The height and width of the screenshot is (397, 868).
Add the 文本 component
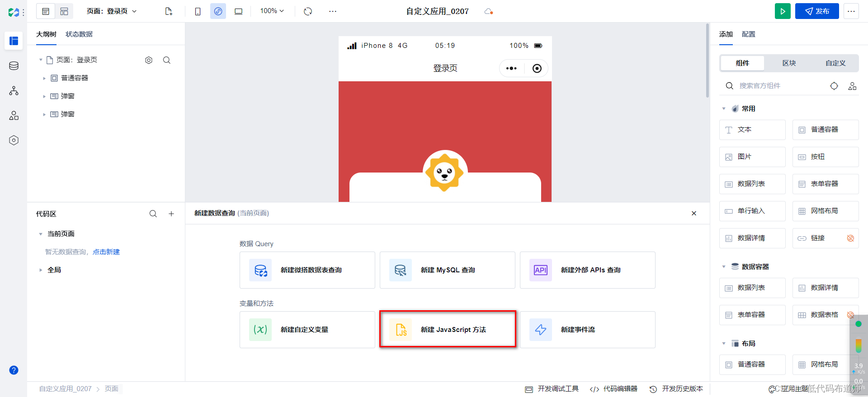pos(752,130)
